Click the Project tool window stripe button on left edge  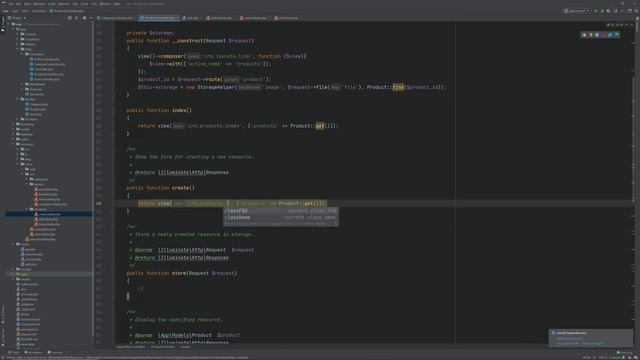[2, 24]
